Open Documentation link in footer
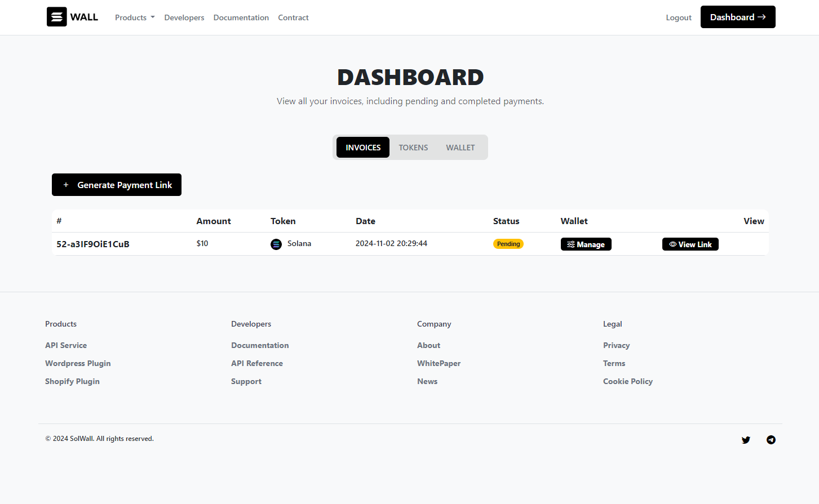 coord(260,345)
